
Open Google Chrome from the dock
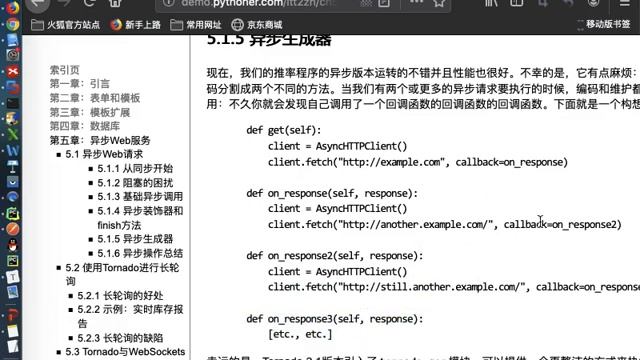tap(13, 24)
